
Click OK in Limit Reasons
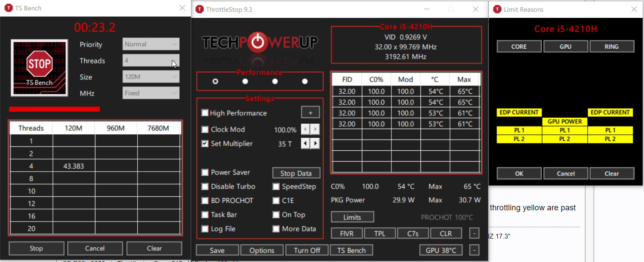click(519, 173)
